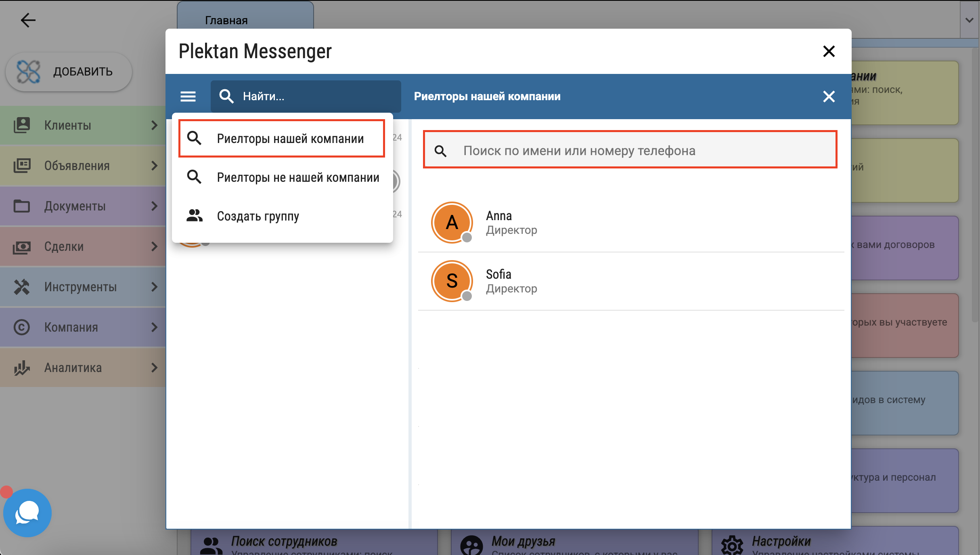Click the Plektan Messenger title
This screenshot has width=980, height=555.
click(x=255, y=51)
